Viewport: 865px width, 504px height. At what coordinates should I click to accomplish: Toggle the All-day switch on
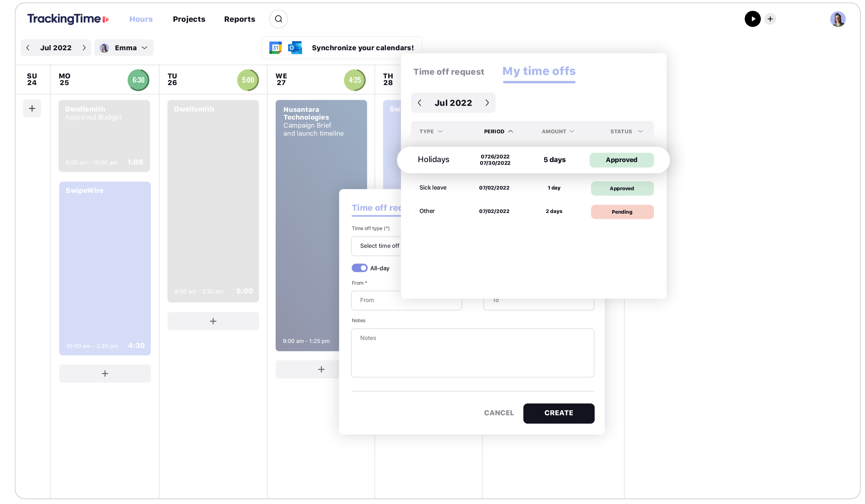(359, 268)
